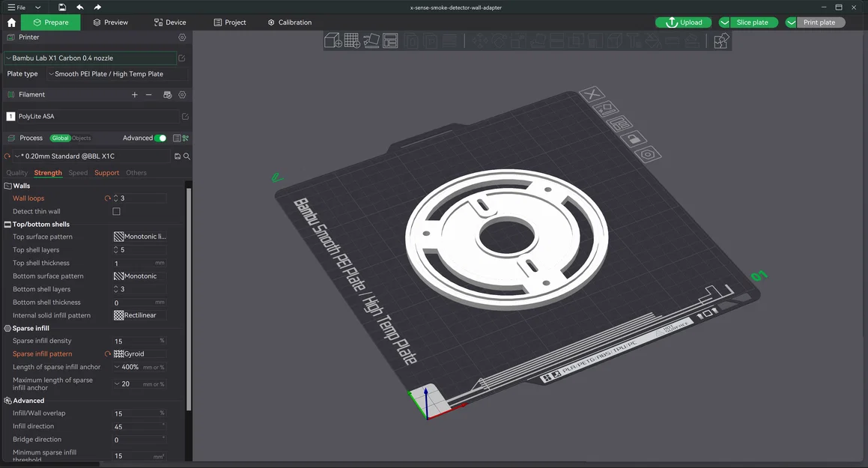Click the Add model cube icon
Image resolution: width=868 pixels, height=468 pixels.
tap(333, 40)
